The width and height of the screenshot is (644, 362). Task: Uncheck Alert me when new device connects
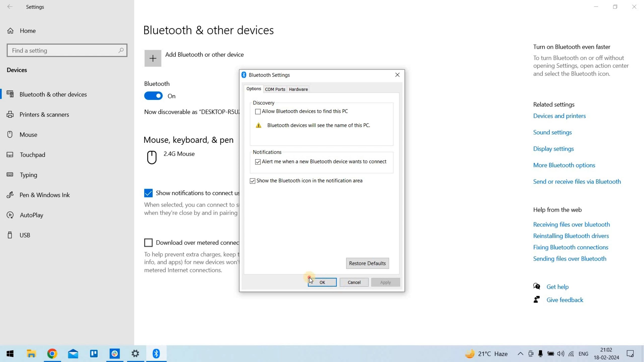tap(258, 162)
